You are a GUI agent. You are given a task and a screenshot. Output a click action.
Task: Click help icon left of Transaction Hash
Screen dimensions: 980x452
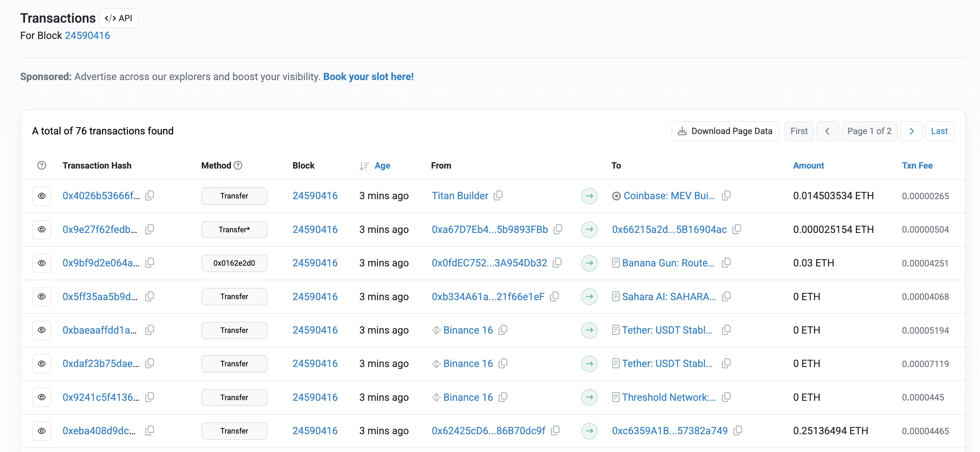point(42,165)
